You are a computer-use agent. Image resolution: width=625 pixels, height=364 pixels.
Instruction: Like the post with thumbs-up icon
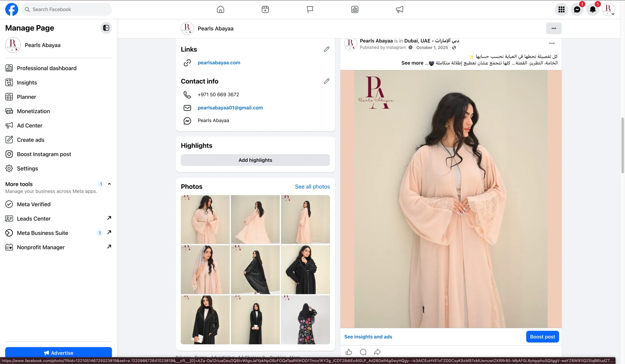coord(349,352)
